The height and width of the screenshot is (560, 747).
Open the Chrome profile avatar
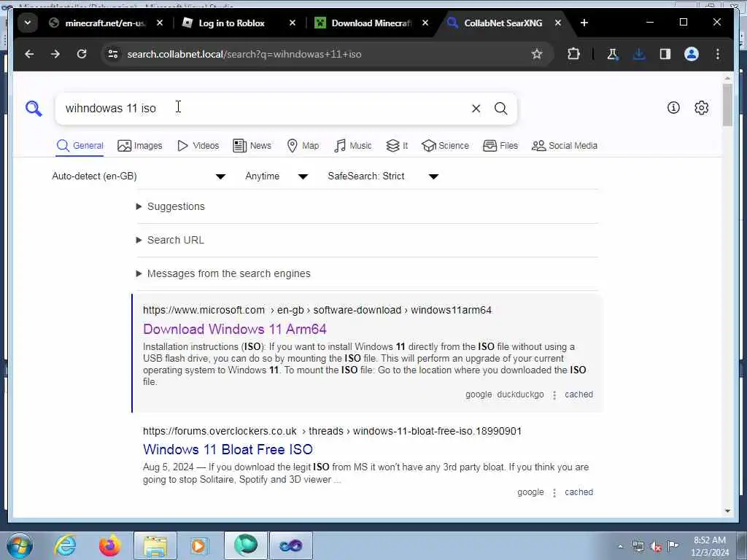(692, 54)
